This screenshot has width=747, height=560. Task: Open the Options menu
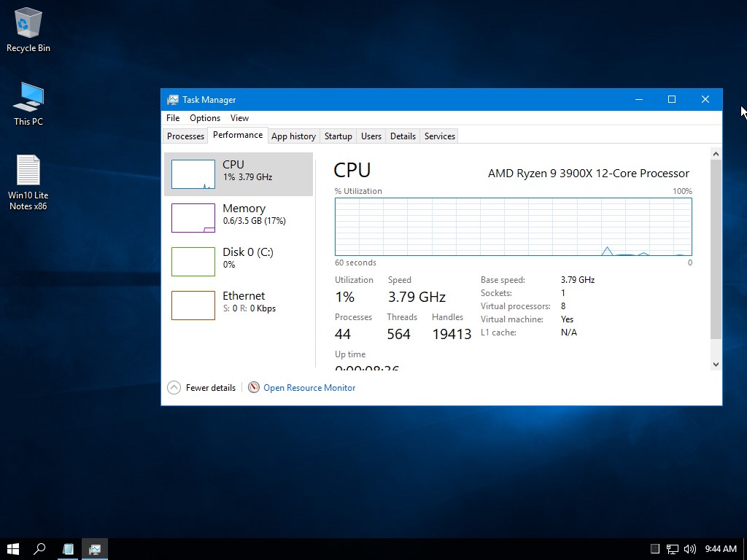[205, 118]
